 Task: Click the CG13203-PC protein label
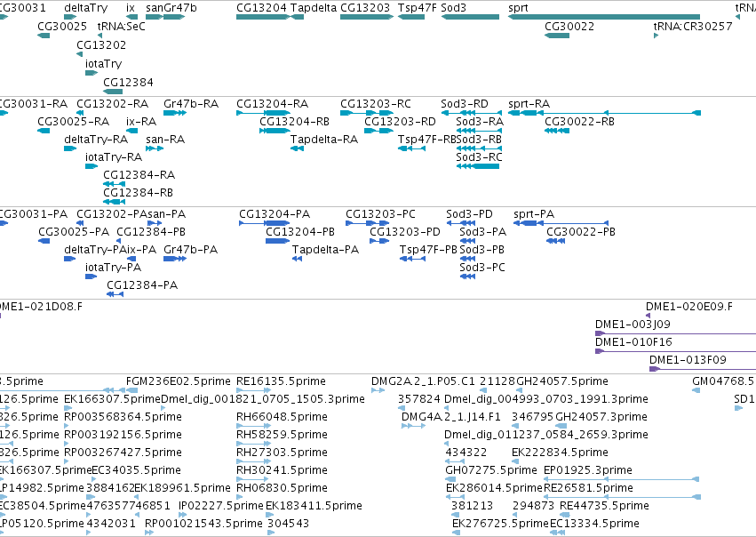380,214
